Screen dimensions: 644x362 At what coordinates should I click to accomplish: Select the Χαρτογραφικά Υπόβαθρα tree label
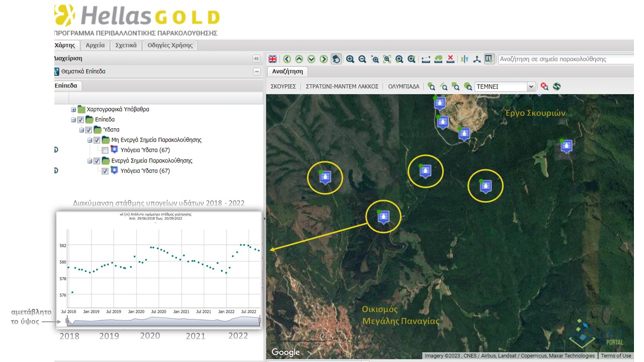point(118,110)
